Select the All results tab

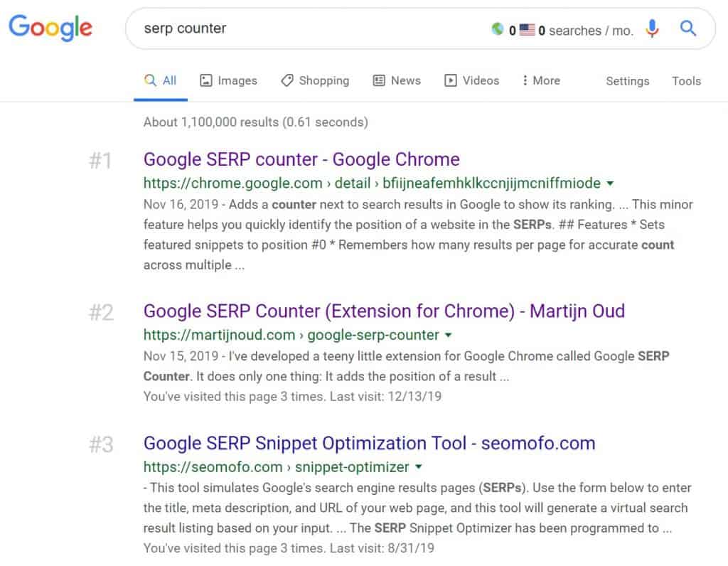pos(161,80)
